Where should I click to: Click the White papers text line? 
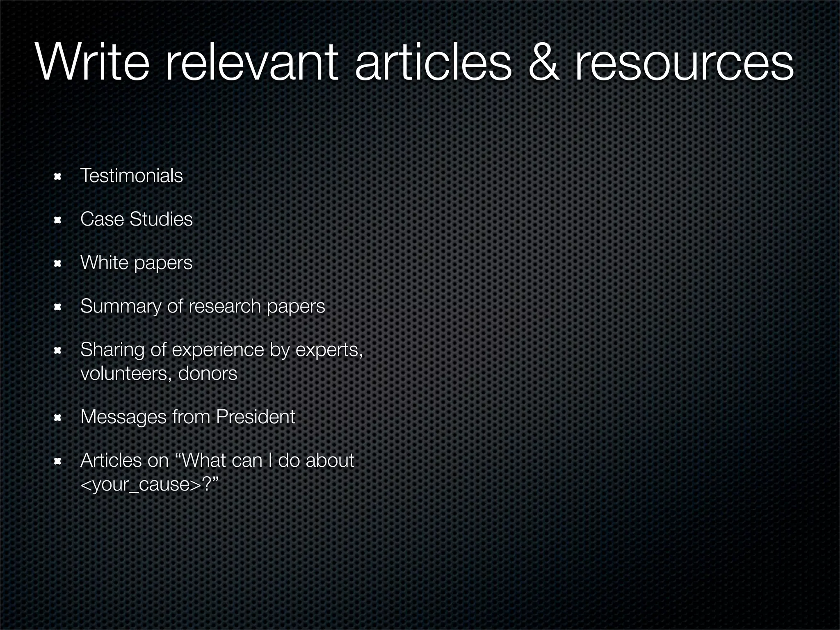136,263
